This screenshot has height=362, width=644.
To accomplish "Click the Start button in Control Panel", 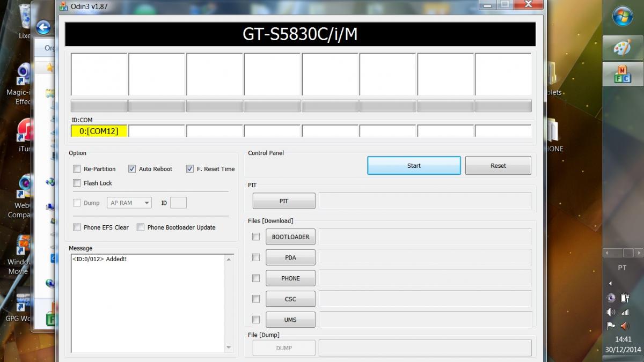I will pos(414,166).
